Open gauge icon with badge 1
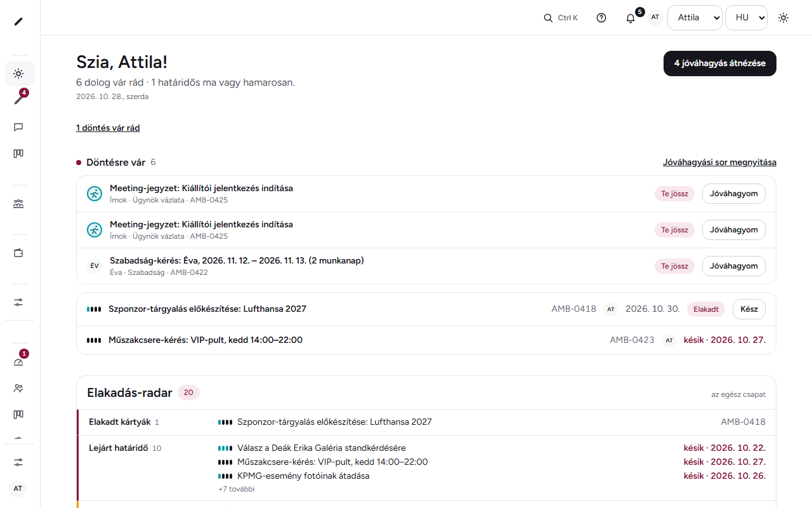812x508 pixels. [x=19, y=362]
